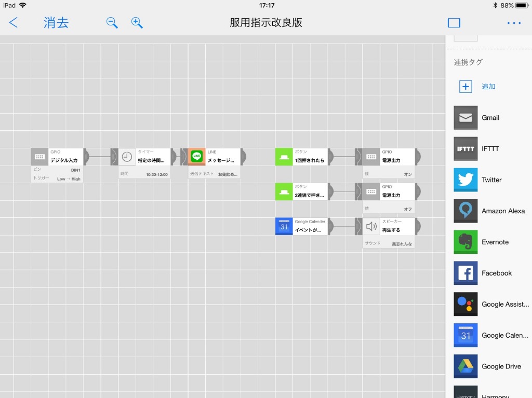Tap the Gmail label text
The image size is (532, 398).
(490, 118)
